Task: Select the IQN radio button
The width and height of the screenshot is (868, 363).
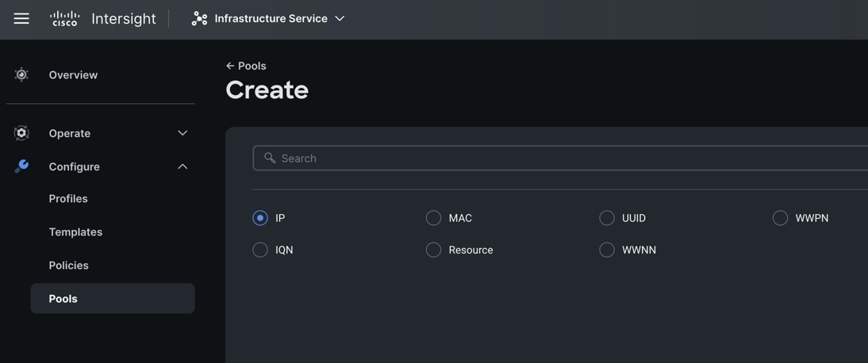Action: click(x=260, y=250)
